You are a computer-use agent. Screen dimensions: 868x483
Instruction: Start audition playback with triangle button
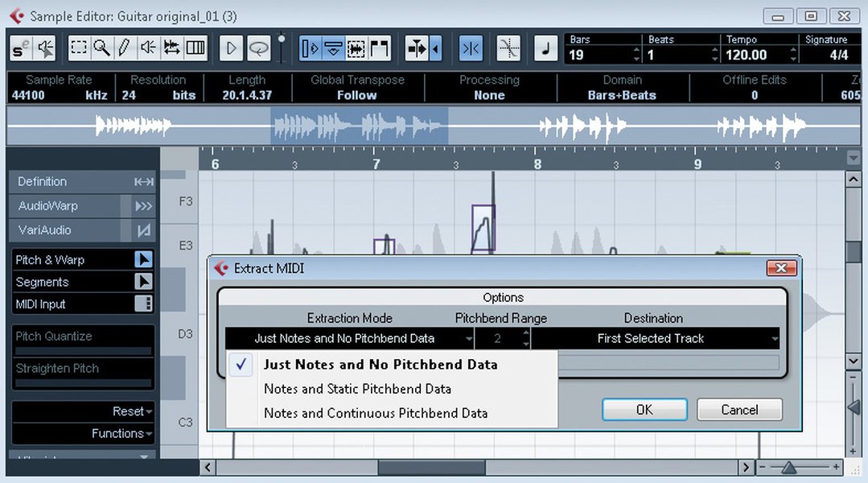click(231, 49)
